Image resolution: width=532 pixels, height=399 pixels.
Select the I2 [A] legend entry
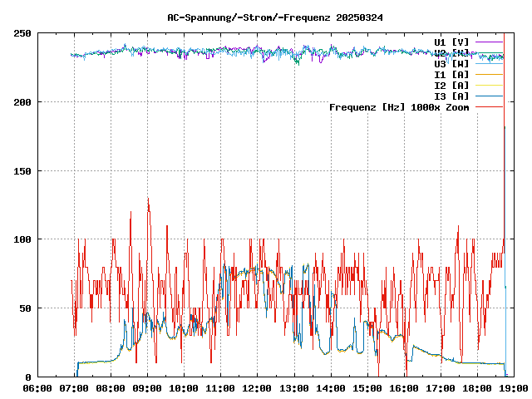[451, 86]
